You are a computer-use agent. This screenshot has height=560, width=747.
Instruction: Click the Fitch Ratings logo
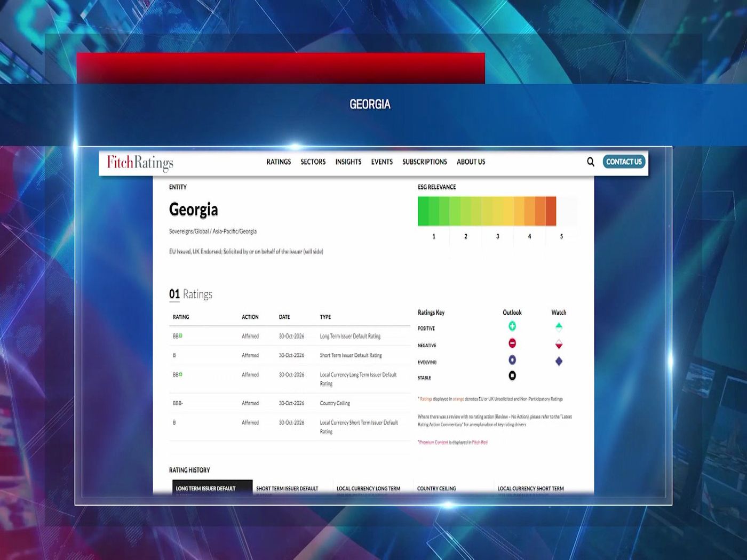(140, 162)
